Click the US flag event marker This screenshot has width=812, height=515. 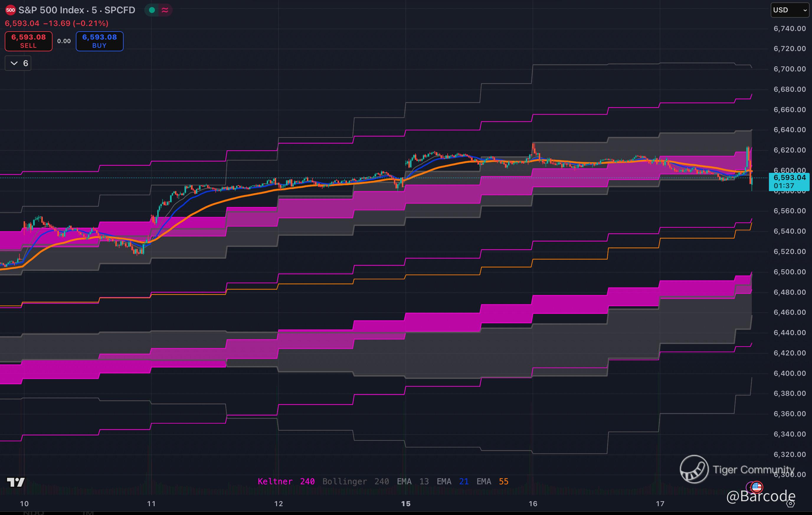(757, 487)
